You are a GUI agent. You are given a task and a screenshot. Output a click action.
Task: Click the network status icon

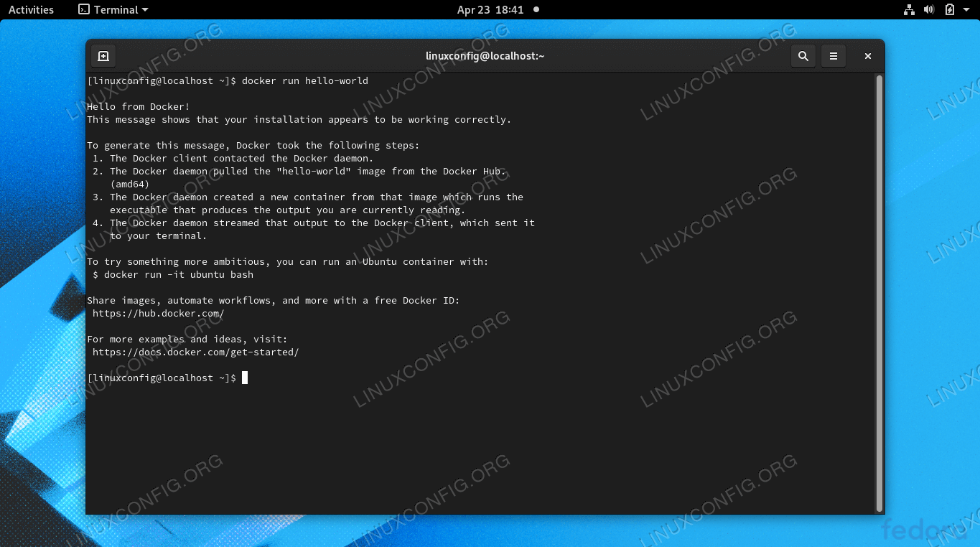coord(909,9)
